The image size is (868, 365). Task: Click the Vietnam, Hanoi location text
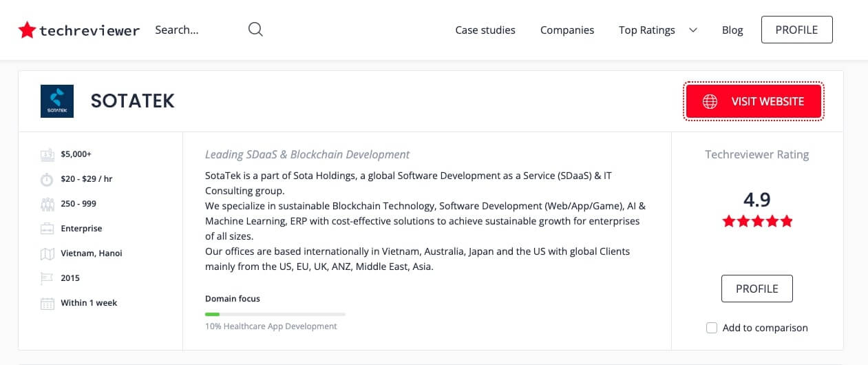(92, 253)
